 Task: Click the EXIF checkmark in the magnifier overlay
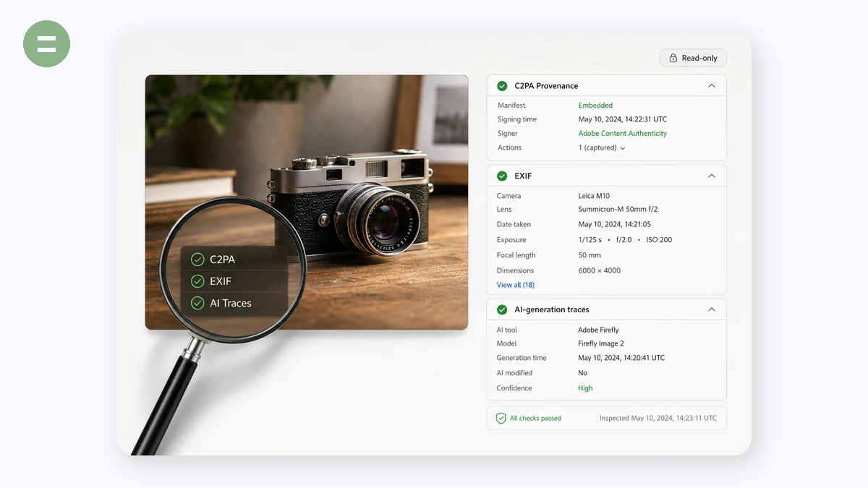pyautogui.click(x=197, y=281)
